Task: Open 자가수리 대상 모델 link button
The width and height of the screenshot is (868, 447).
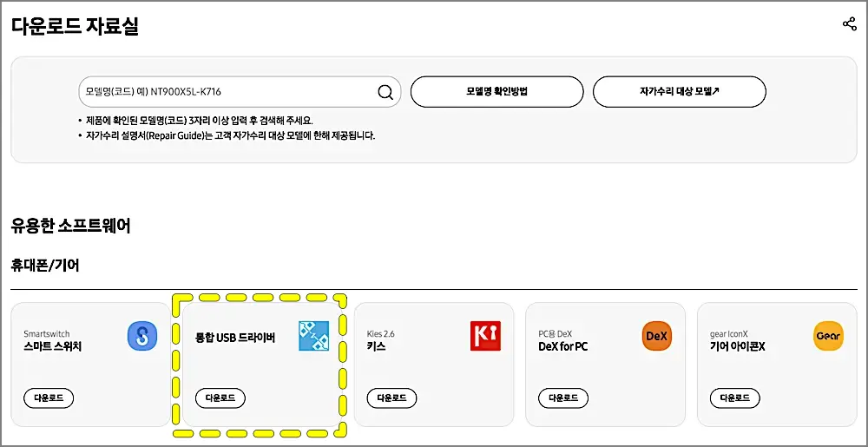Action: pyautogui.click(x=680, y=92)
